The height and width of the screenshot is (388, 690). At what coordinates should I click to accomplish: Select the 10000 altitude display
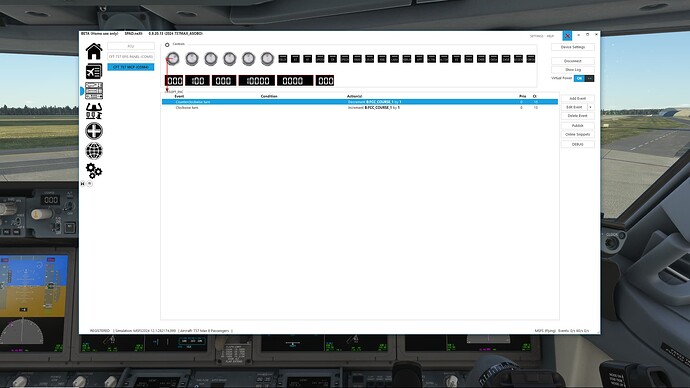coord(257,81)
